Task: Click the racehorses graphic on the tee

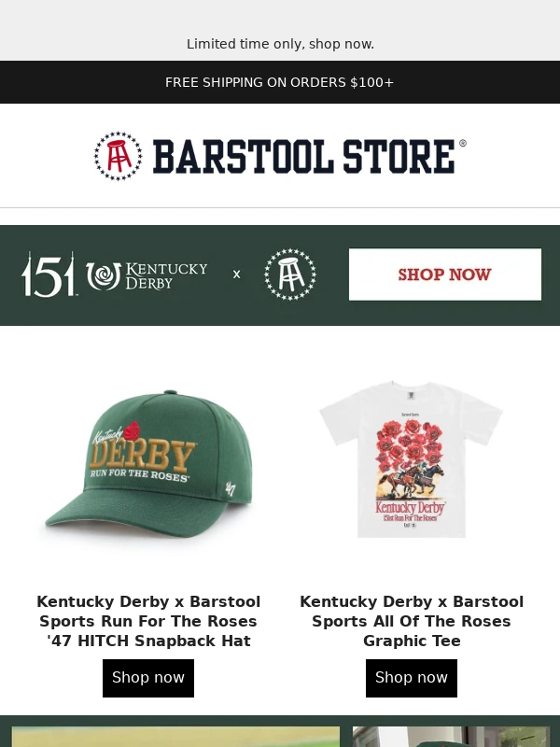Action: (411, 480)
